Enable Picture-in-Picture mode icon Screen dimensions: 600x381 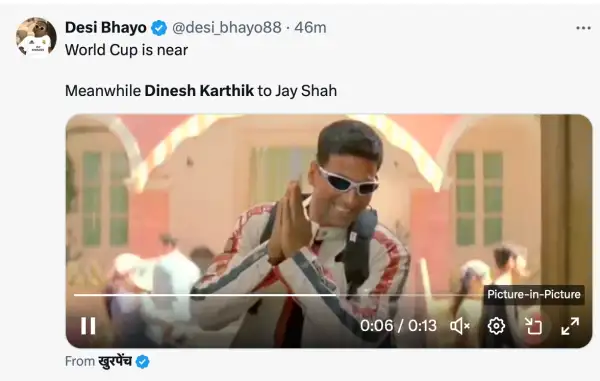(533, 326)
